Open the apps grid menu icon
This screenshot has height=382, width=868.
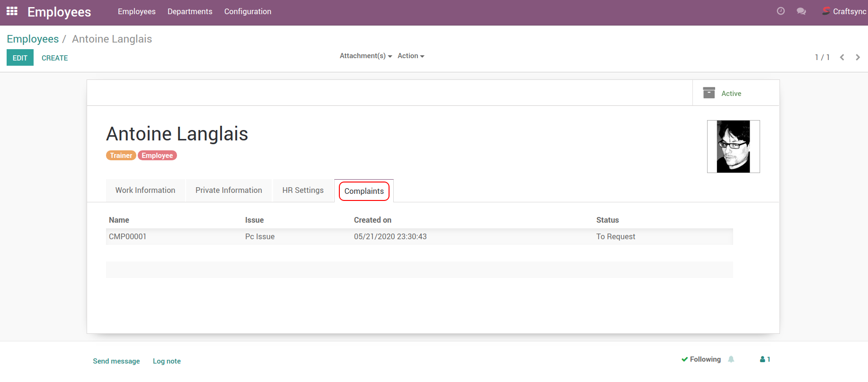[12, 11]
